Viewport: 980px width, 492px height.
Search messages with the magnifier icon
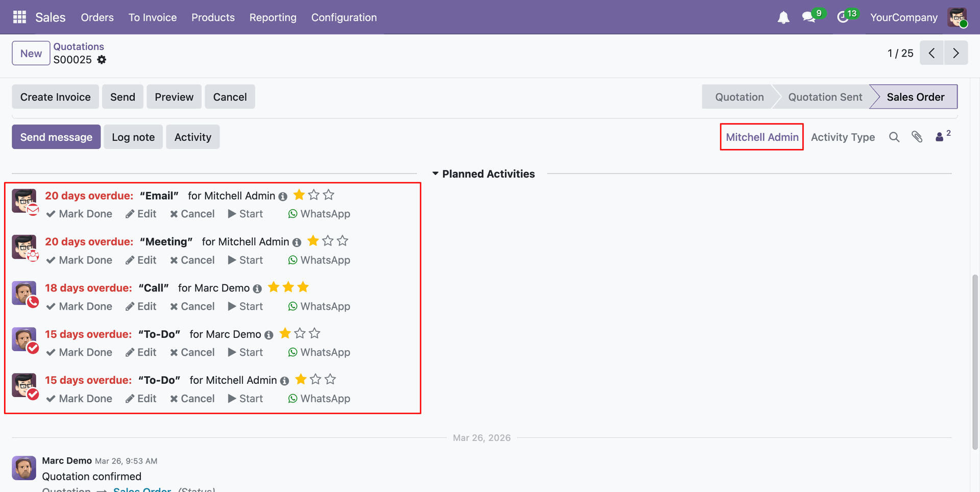[x=894, y=137]
